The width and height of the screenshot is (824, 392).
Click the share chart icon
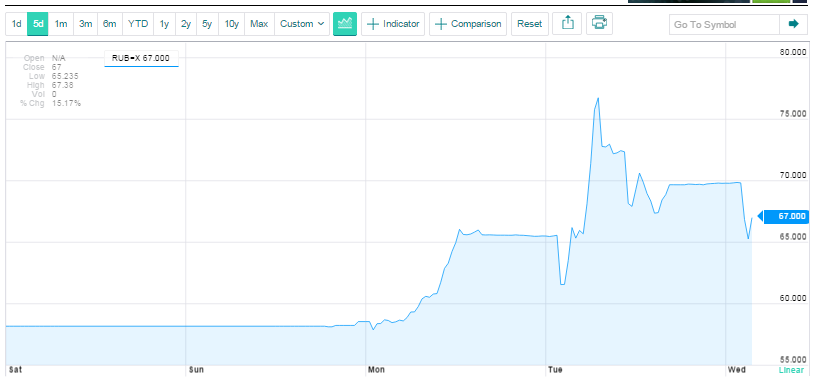(x=568, y=24)
